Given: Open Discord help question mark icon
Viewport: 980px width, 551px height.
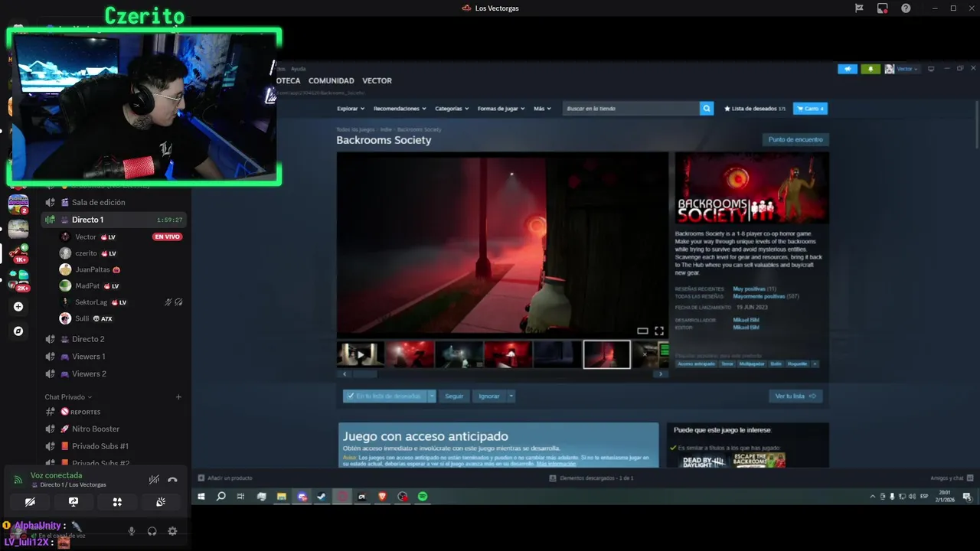Looking at the screenshot, I should click(906, 8).
